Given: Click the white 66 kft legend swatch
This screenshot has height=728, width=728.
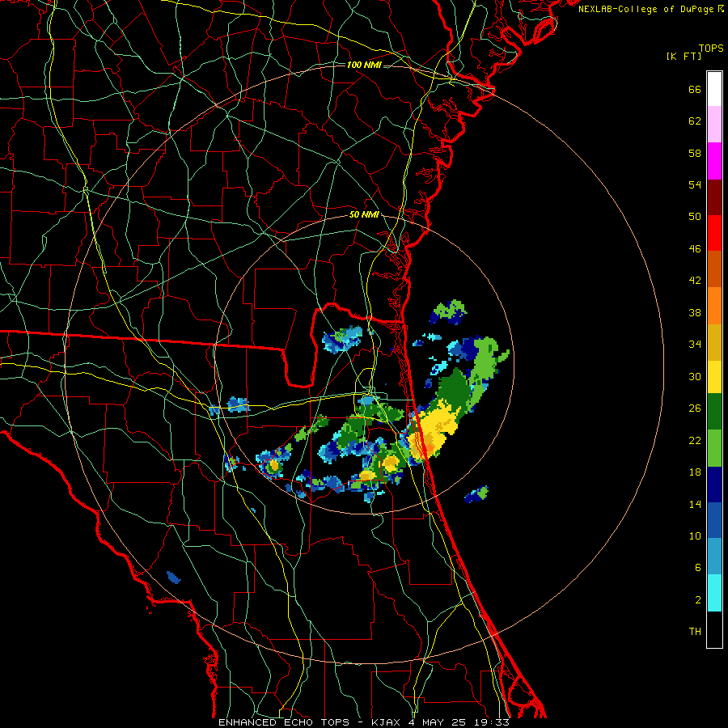Looking at the screenshot, I should click(x=714, y=89).
